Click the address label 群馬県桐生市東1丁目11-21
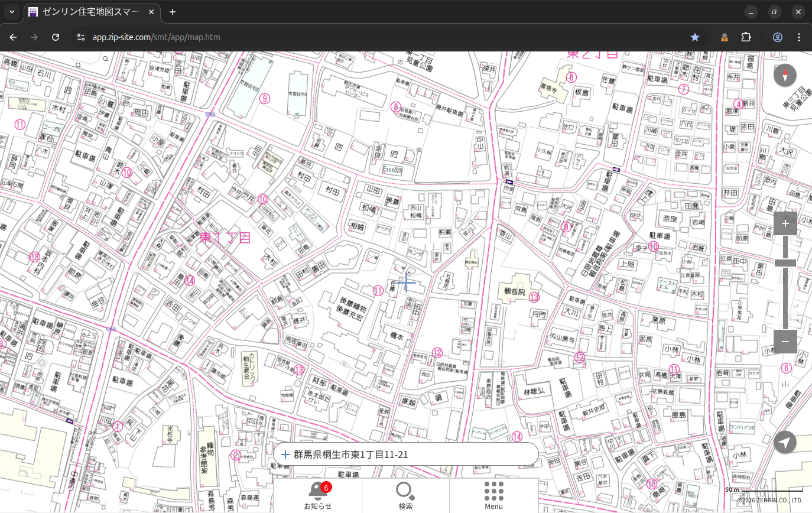Image resolution: width=812 pixels, height=513 pixels. 351,454
